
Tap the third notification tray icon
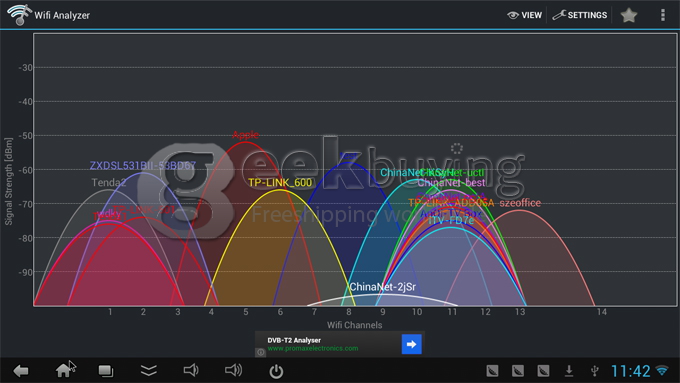coord(543,371)
